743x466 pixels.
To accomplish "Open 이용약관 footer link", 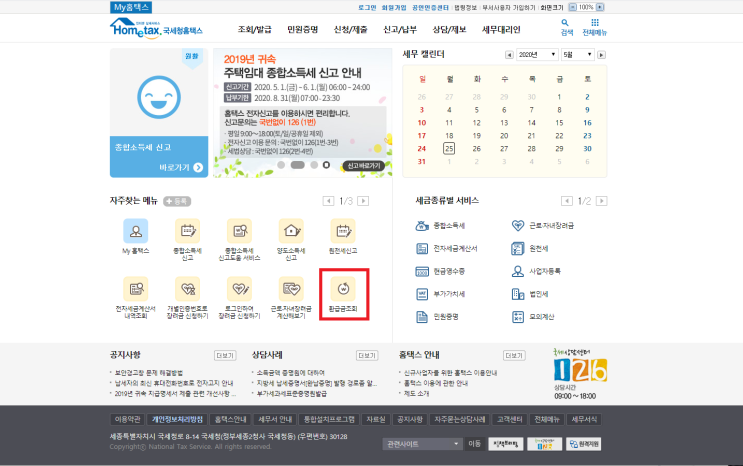I will (127, 420).
